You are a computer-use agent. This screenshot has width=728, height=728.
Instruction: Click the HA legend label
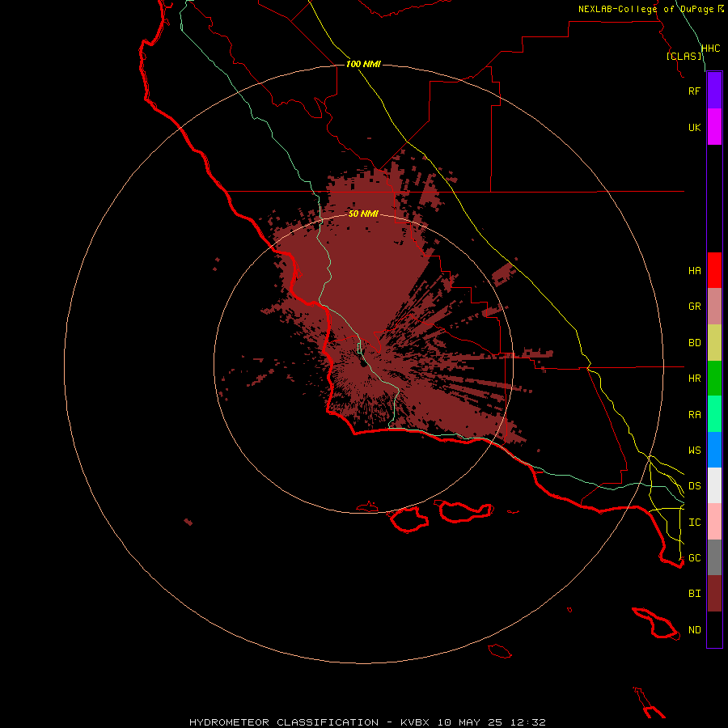point(694,271)
